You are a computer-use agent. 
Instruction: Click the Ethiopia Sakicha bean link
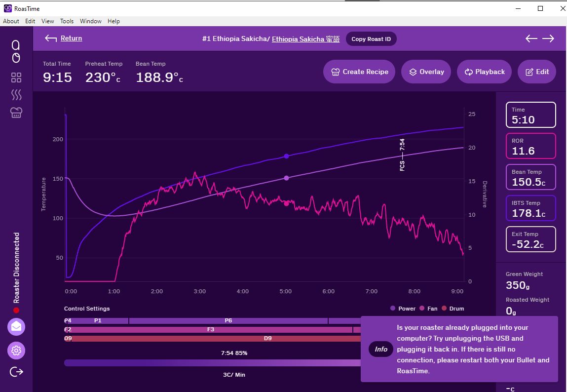(305, 39)
